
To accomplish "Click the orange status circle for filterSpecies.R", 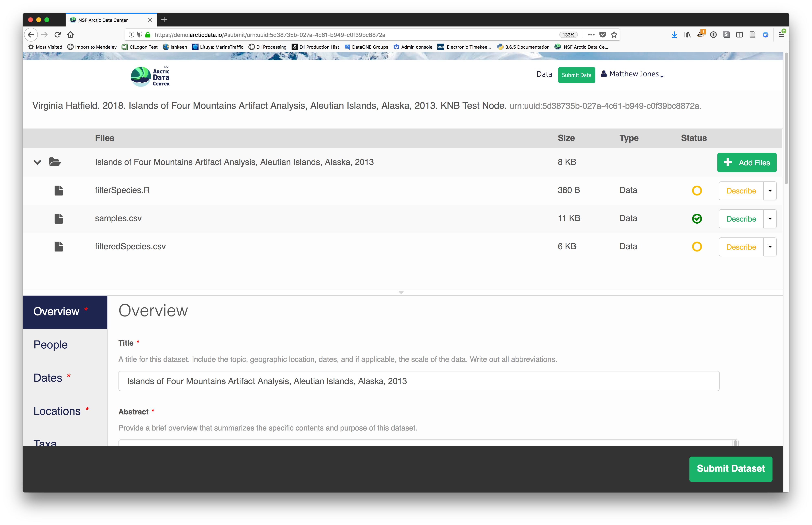I will click(x=697, y=191).
